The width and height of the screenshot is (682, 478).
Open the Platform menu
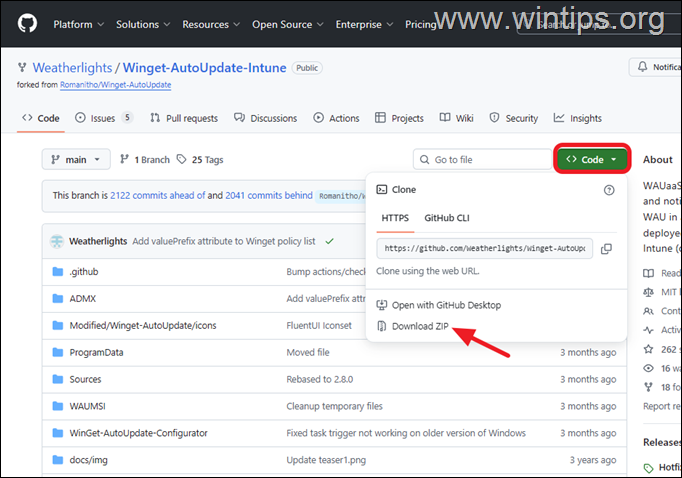click(x=78, y=24)
